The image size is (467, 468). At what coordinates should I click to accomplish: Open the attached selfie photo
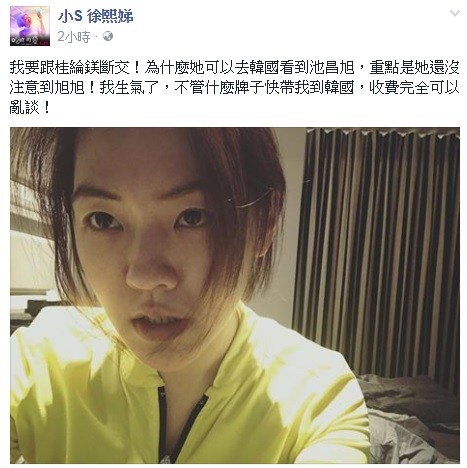click(x=235, y=295)
